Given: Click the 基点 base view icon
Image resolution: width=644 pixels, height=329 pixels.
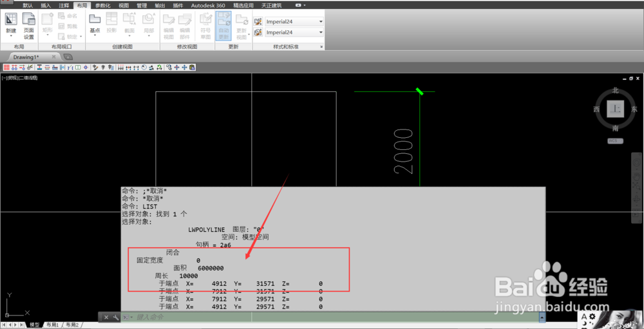Looking at the screenshot, I should coord(95,19).
